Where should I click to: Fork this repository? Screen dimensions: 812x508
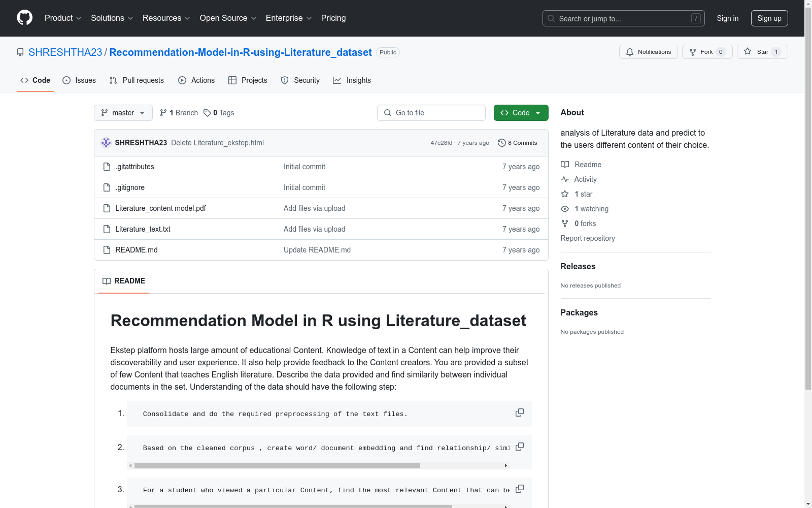707,52
